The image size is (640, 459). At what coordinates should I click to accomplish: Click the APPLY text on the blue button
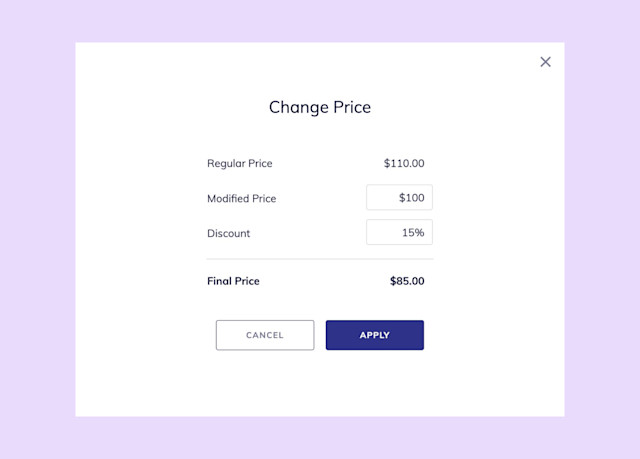[375, 335]
